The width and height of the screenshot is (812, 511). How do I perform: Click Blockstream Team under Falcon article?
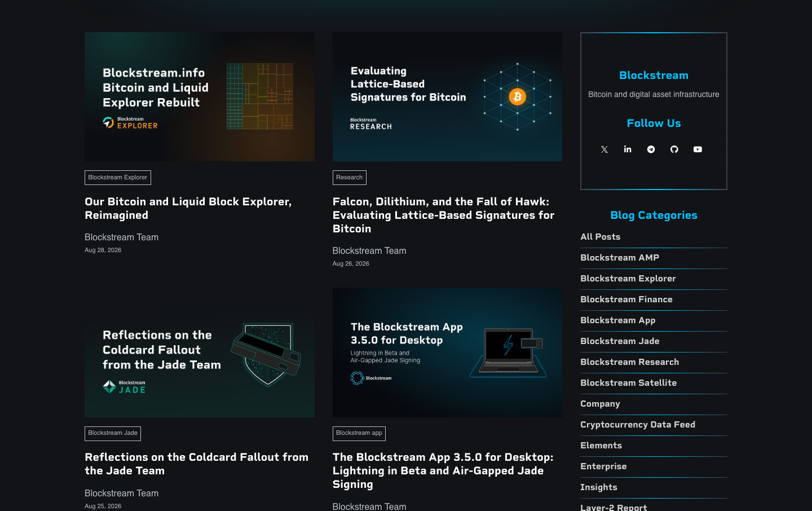pyautogui.click(x=369, y=251)
